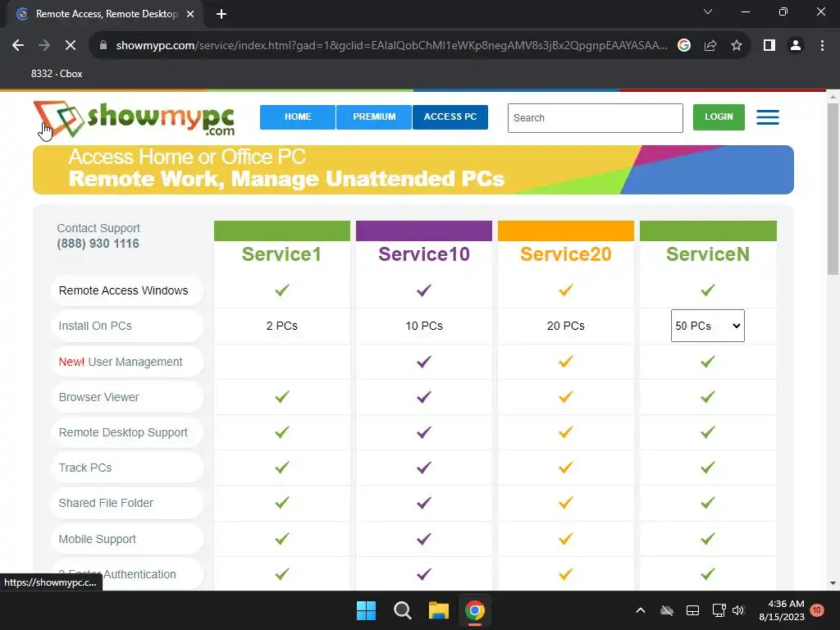Screen dimensions: 840x630
Task: Click Service1 Remote Access Windows checkmark
Action: click(282, 290)
